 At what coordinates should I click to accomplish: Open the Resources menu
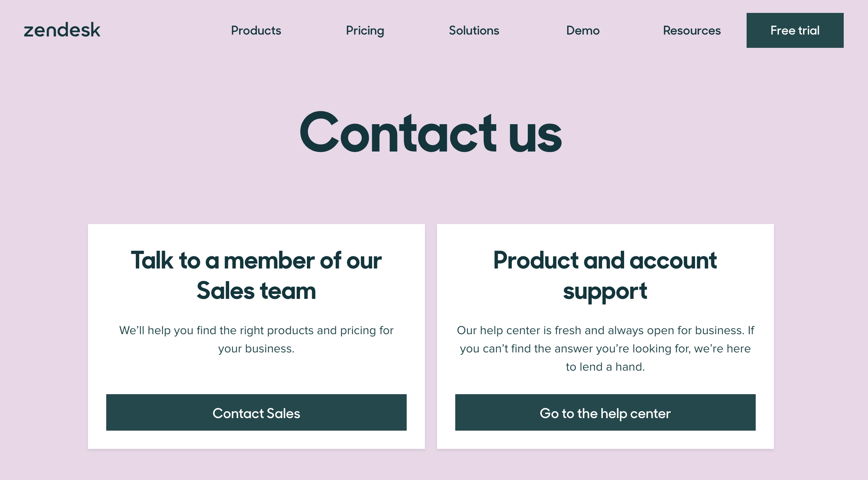tap(692, 30)
